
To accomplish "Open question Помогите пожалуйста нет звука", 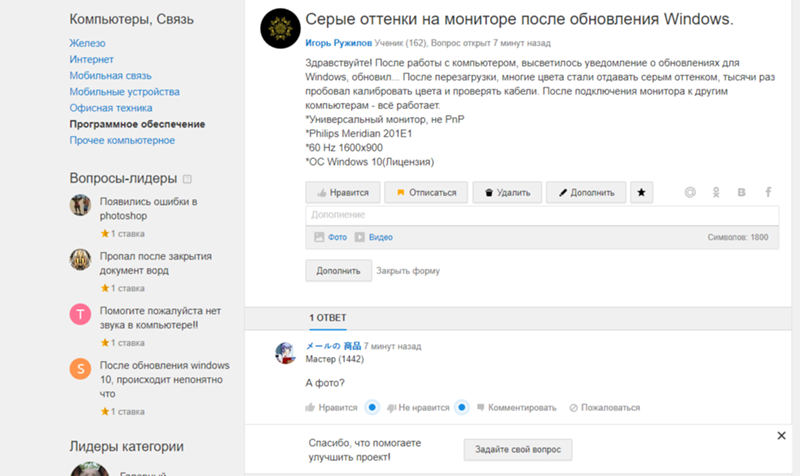I will (x=160, y=318).
